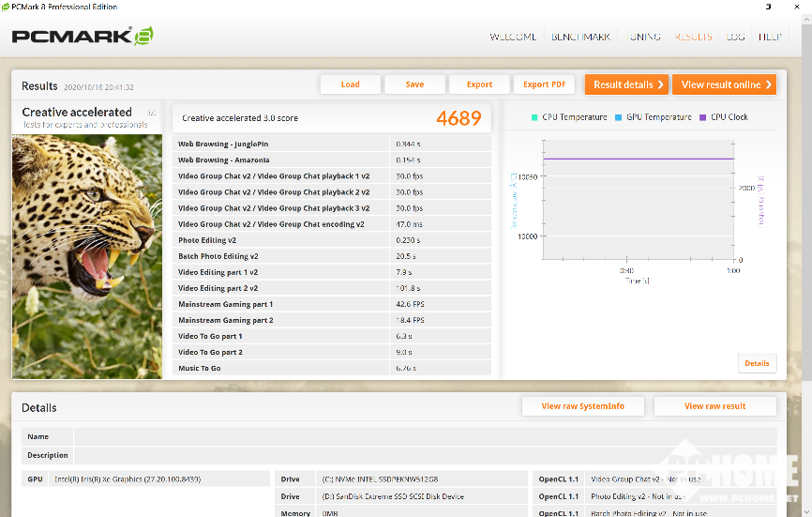Click the Details button under the chart

click(757, 363)
